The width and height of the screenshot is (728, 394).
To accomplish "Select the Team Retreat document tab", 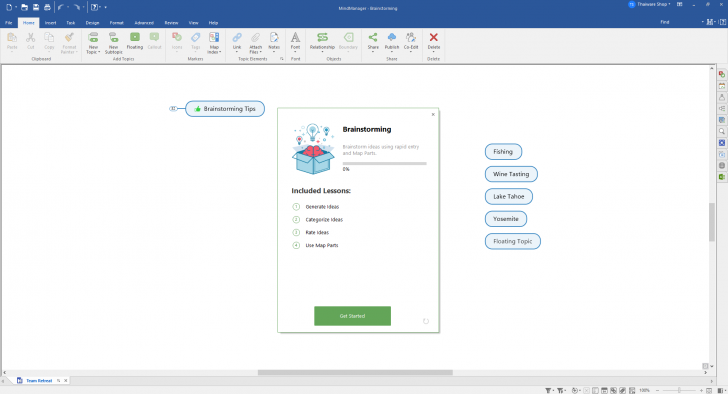I will (39, 381).
